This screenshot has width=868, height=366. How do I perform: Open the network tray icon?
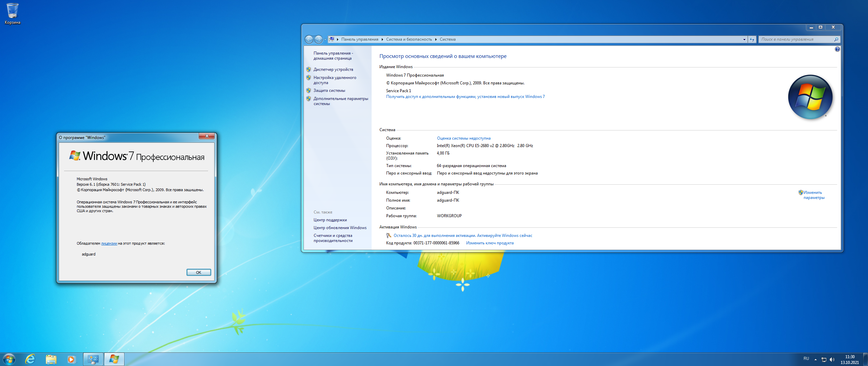point(824,359)
